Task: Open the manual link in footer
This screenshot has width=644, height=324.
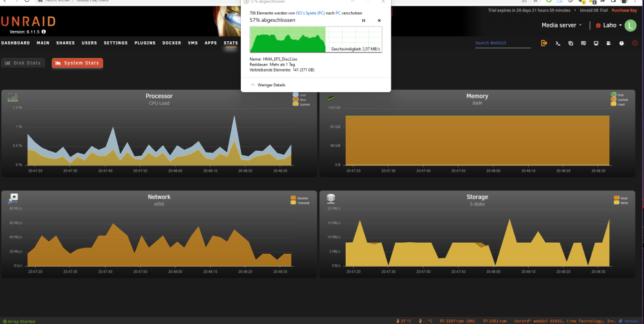Action: click(630, 321)
